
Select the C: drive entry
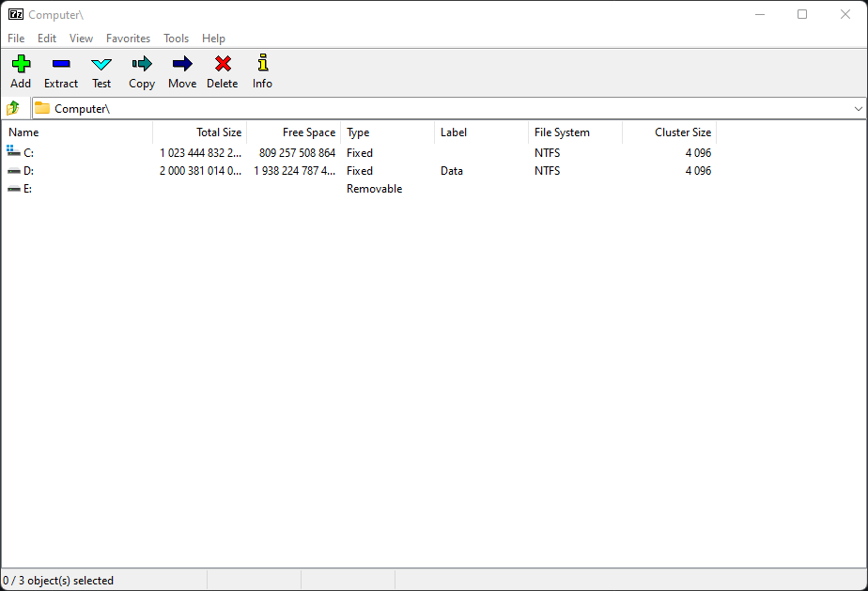[29, 153]
